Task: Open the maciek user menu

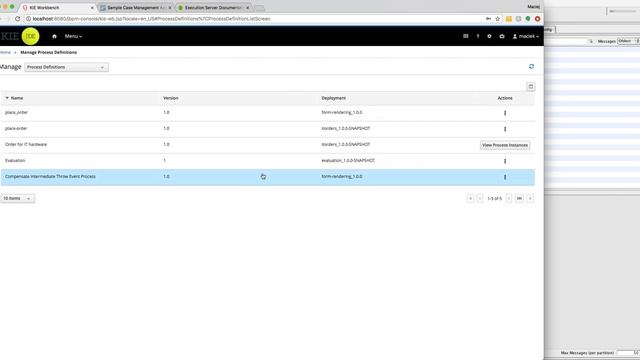Action: (x=526, y=36)
